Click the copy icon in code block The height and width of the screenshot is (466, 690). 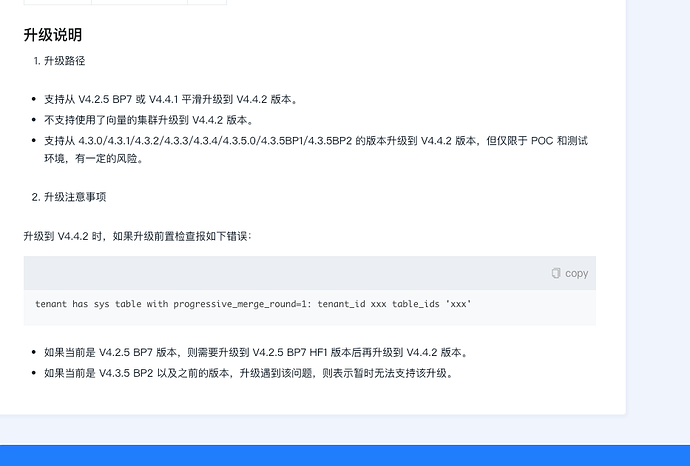556,273
